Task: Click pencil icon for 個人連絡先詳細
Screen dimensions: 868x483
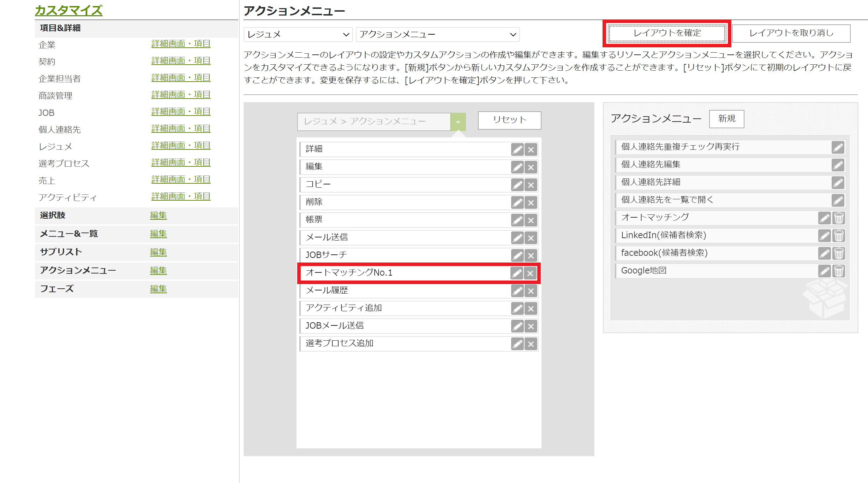Action: click(x=838, y=182)
